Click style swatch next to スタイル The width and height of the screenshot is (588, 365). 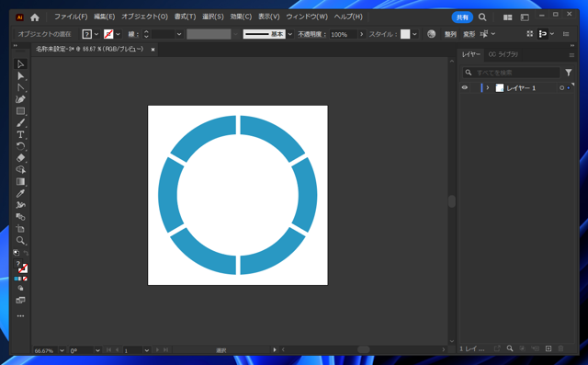point(405,34)
